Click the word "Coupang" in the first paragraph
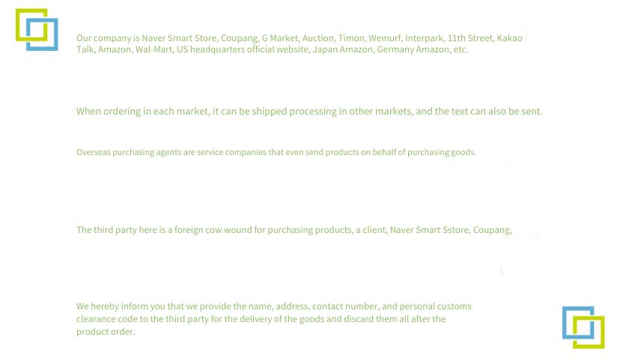Image resolution: width=644 pixels, height=358 pixels. coord(239,39)
